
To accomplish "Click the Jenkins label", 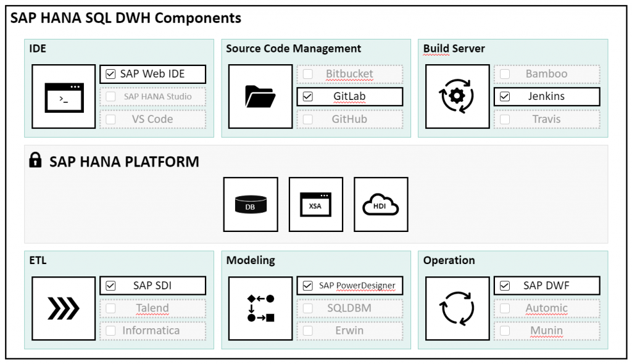I will coord(547,96).
